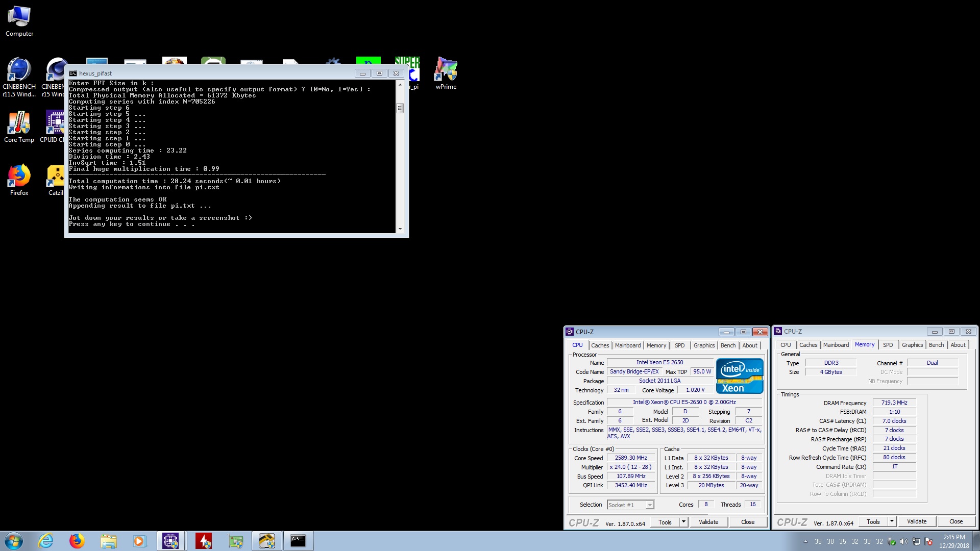
Task: Click the console scrollbar thumb
Action: tap(400, 108)
